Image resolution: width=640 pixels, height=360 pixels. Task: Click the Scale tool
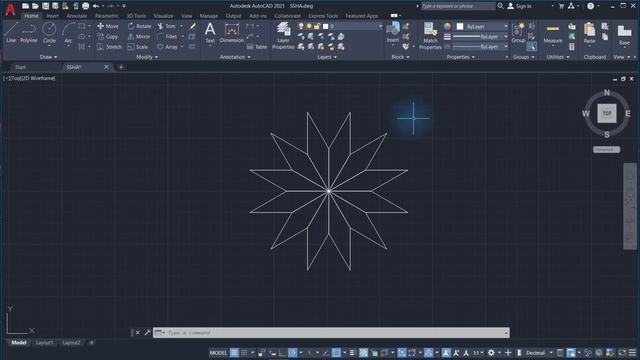pos(138,47)
